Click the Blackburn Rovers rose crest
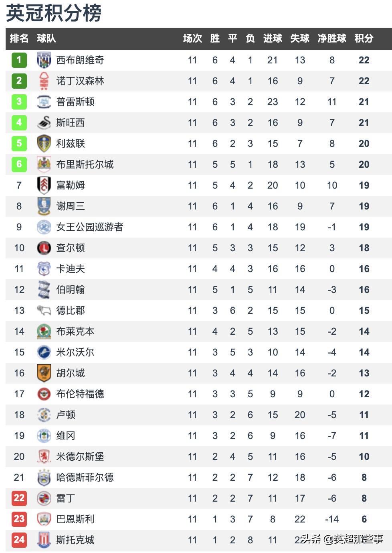This screenshot has height=553, width=392. click(x=44, y=331)
